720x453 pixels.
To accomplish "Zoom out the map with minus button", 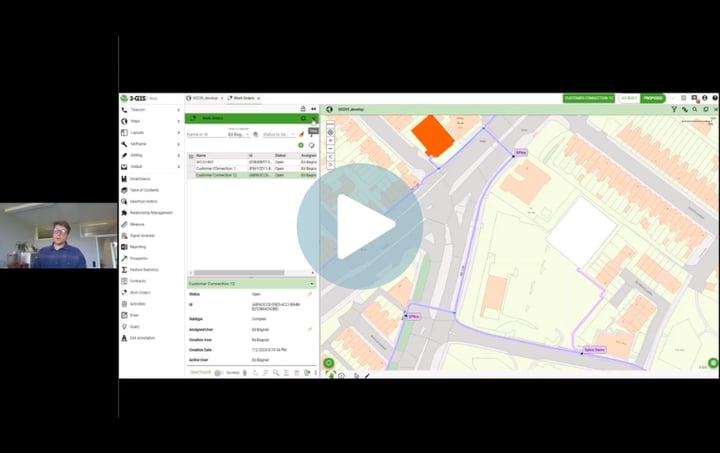I will (330, 148).
